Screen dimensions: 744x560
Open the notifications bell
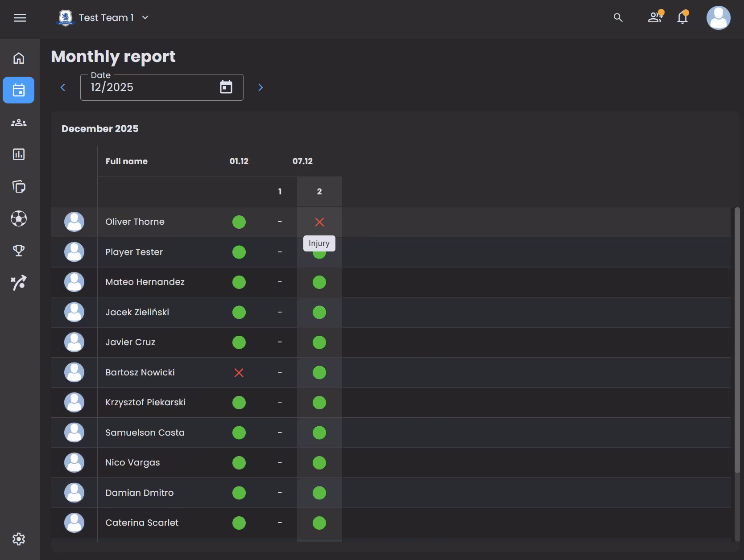point(682,18)
